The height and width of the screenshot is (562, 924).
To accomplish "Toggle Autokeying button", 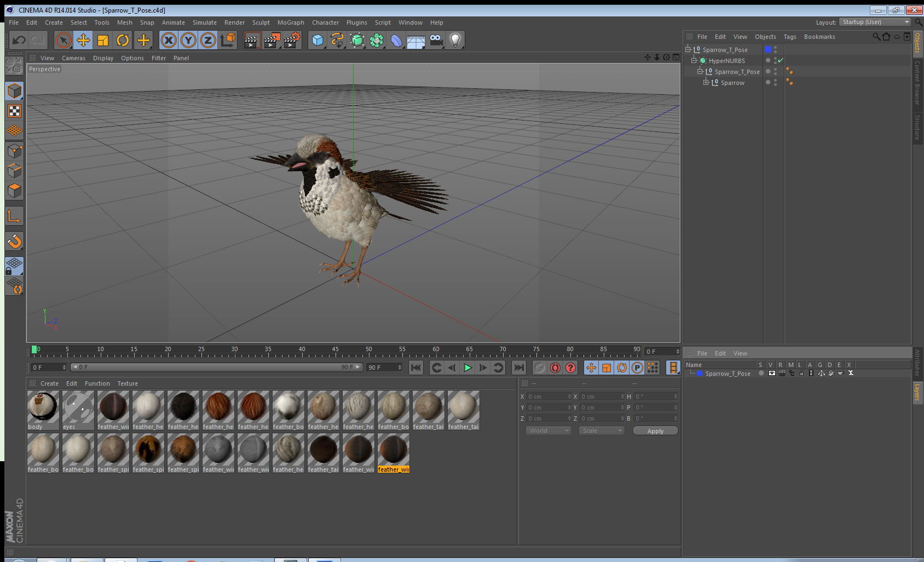I will point(555,368).
